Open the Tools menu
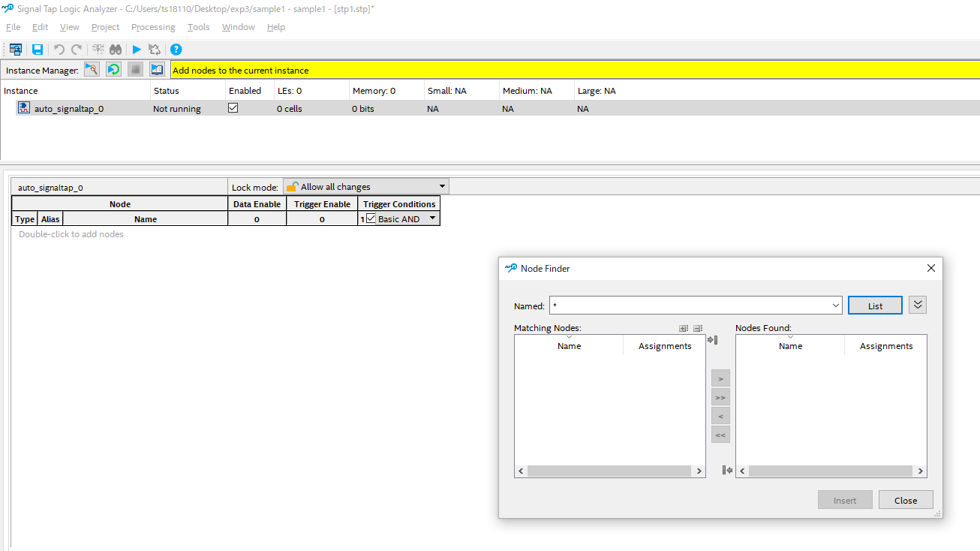This screenshot has width=980, height=551. click(x=199, y=27)
